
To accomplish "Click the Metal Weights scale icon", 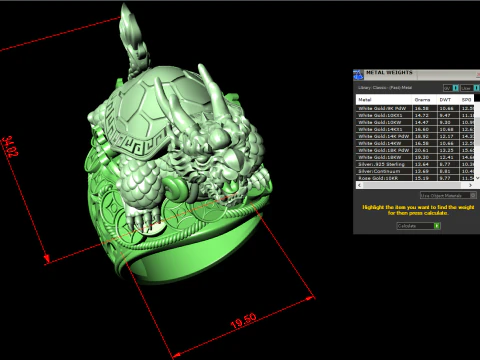I will tap(358, 75).
